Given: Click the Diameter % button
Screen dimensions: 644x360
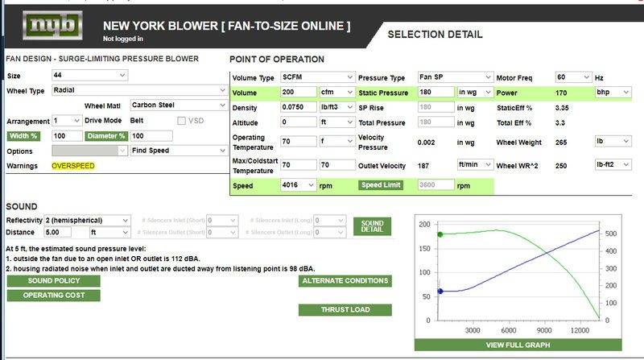Looking at the screenshot, I should click(x=106, y=136).
